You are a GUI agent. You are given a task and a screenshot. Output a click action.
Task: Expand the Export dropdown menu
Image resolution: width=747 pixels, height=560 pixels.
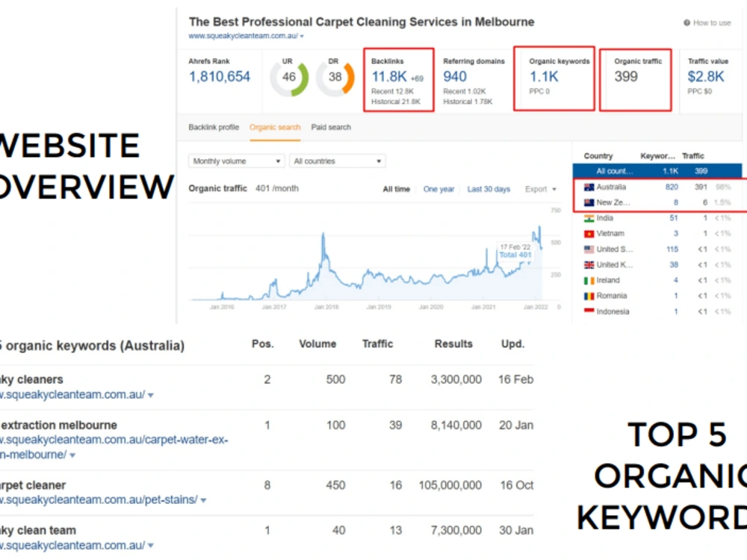click(541, 189)
